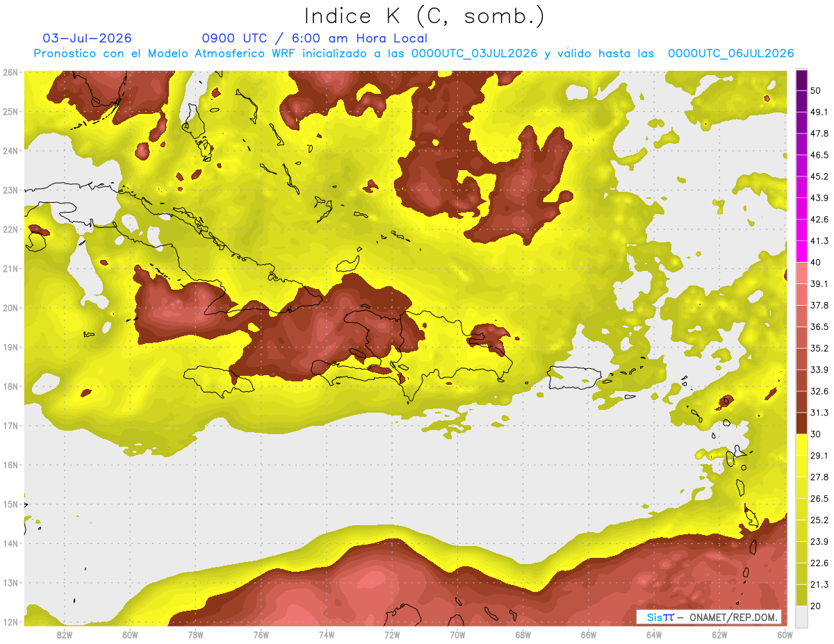The height and width of the screenshot is (644, 834).
Task: Click the 60W longitude label
Action: tap(785, 634)
